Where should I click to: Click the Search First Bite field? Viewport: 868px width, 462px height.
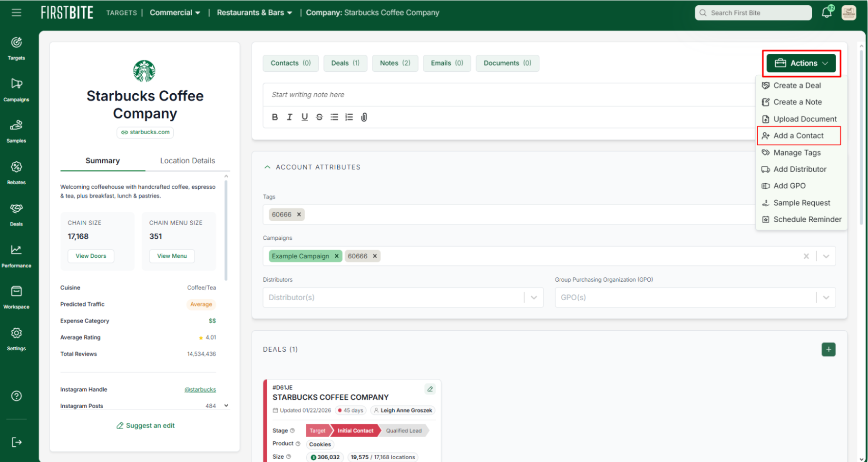point(753,13)
